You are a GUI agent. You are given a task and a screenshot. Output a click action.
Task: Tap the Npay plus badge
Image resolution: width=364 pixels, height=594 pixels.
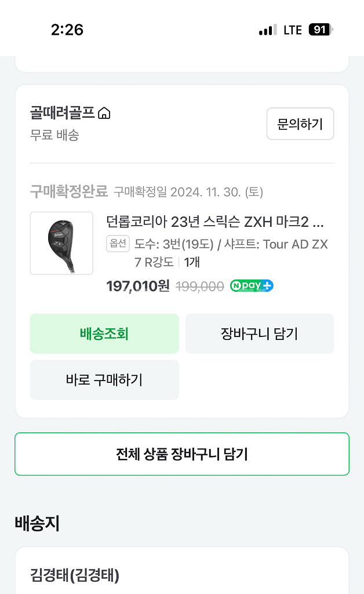pyautogui.click(x=252, y=286)
